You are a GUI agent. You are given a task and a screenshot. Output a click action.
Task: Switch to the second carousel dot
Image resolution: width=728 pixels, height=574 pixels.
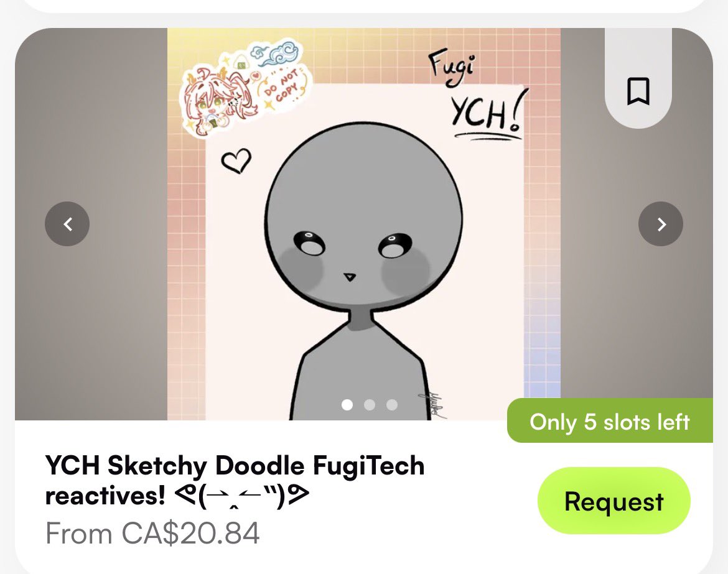[x=370, y=405]
